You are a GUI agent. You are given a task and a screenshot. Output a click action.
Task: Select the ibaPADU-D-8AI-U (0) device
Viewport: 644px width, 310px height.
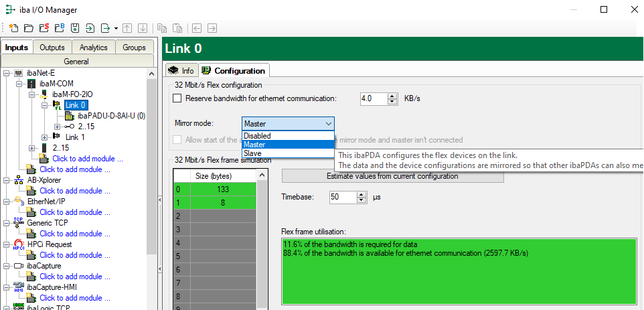pos(111,116)
